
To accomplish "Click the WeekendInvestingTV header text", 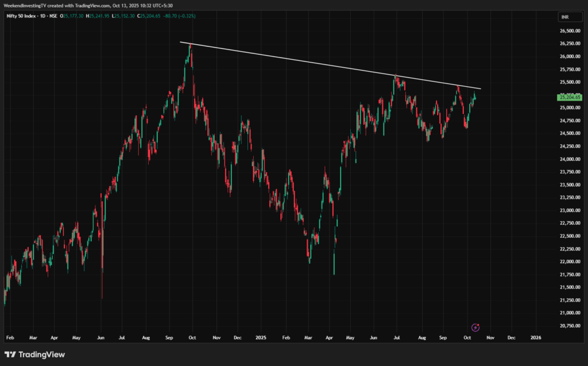I will 23,5.
